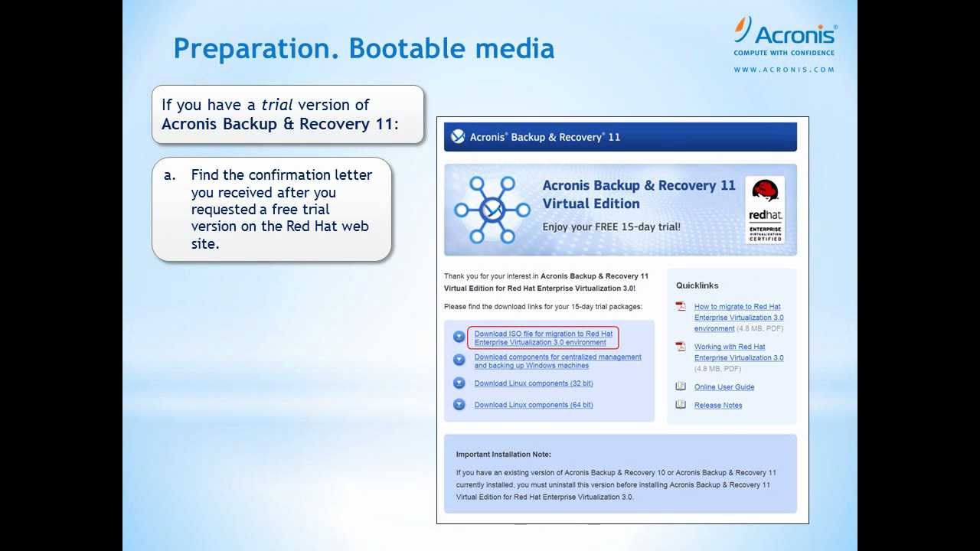
Task: Open Working with Red Hat Enterprise Virtualization link
Action: coord(739,352)
